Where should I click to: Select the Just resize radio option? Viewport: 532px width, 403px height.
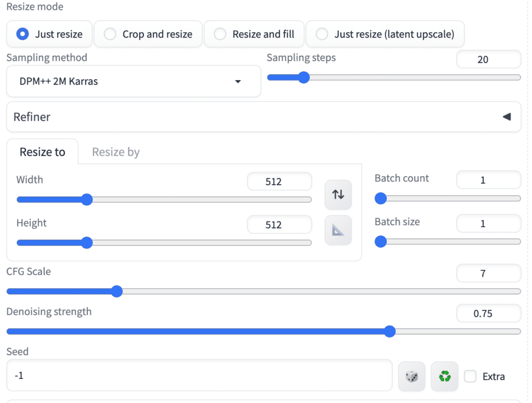point(49,34)
